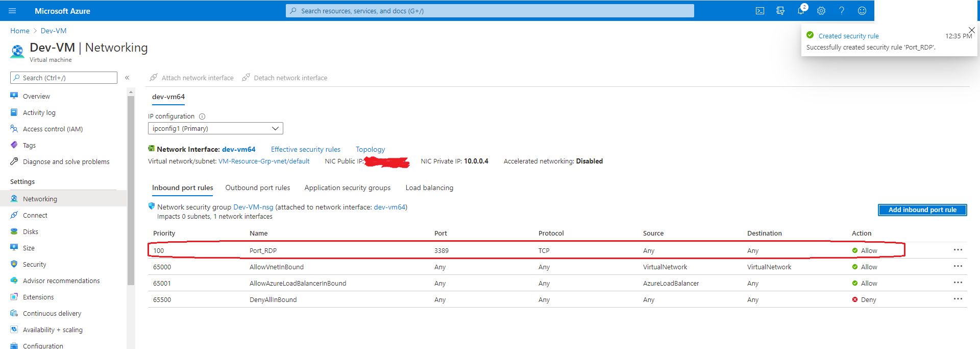Click the info icon beside IP configuration
980x349 pixels.
[x=202, y=117]
